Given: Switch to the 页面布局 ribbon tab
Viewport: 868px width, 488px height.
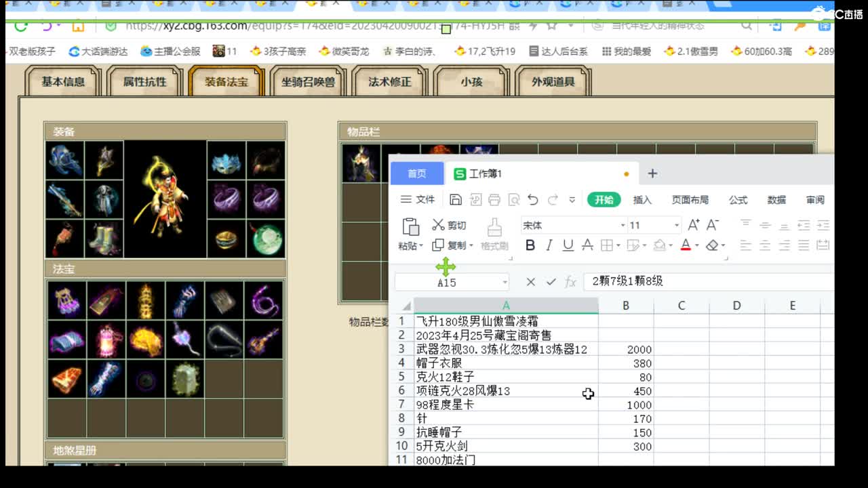Looking at the screenshot, I should pos(690,200).
